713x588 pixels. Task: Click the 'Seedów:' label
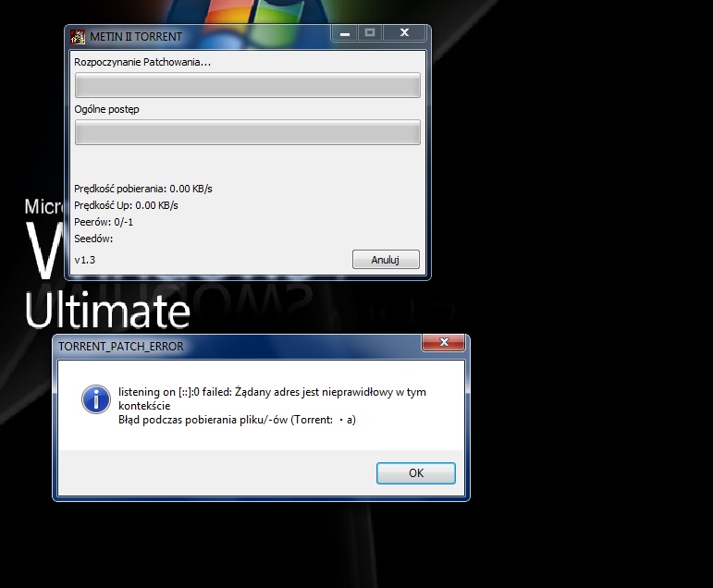[93, 239]
